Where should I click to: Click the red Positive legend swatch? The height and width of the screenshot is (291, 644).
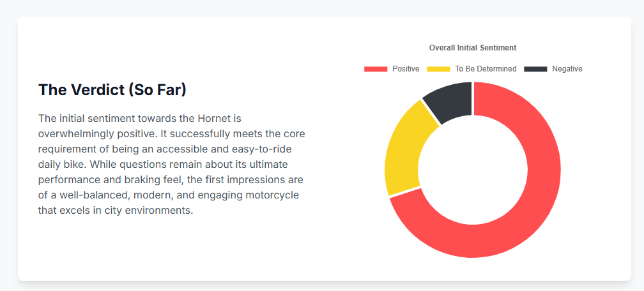tap(375, 69)
